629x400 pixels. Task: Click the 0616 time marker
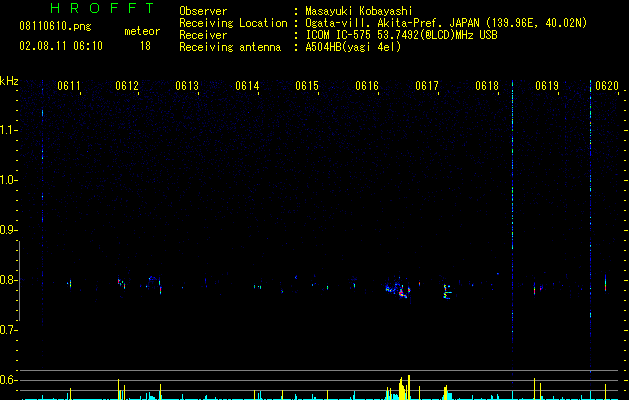point(367,86)
